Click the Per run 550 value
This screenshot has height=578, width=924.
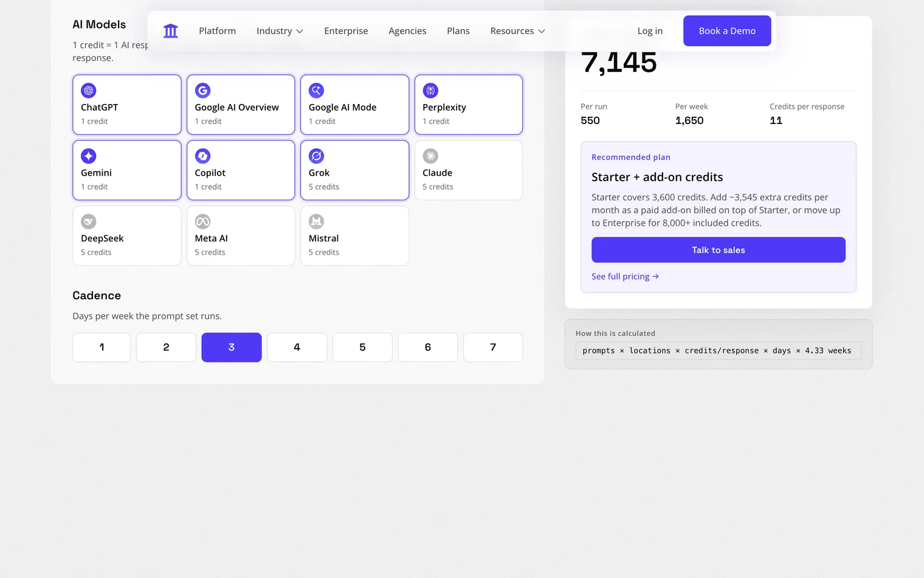point(590,120)
